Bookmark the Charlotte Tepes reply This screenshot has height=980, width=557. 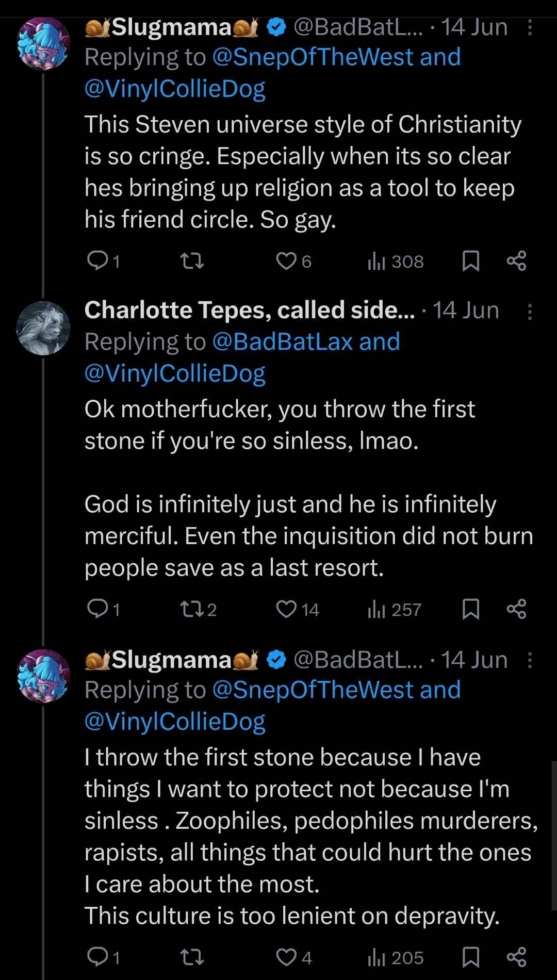pos(470,609)
